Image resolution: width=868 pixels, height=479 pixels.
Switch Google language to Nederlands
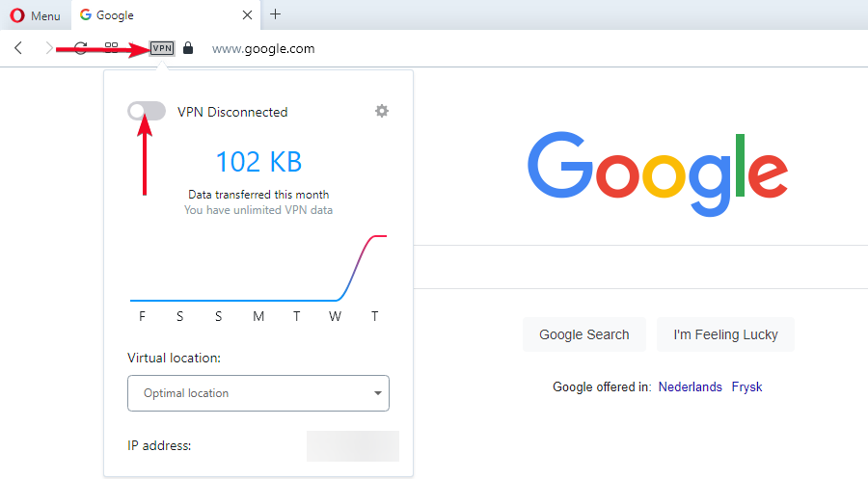[690, 387]
